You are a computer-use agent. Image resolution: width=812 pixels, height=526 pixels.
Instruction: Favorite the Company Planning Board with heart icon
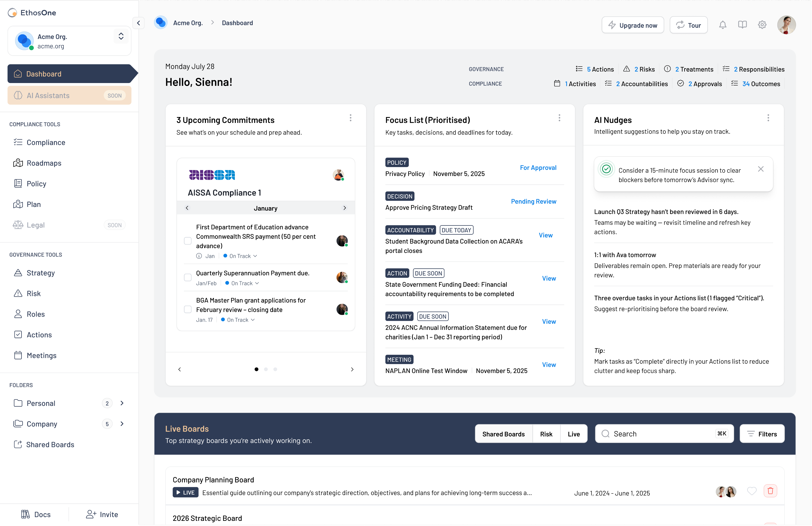752,491
